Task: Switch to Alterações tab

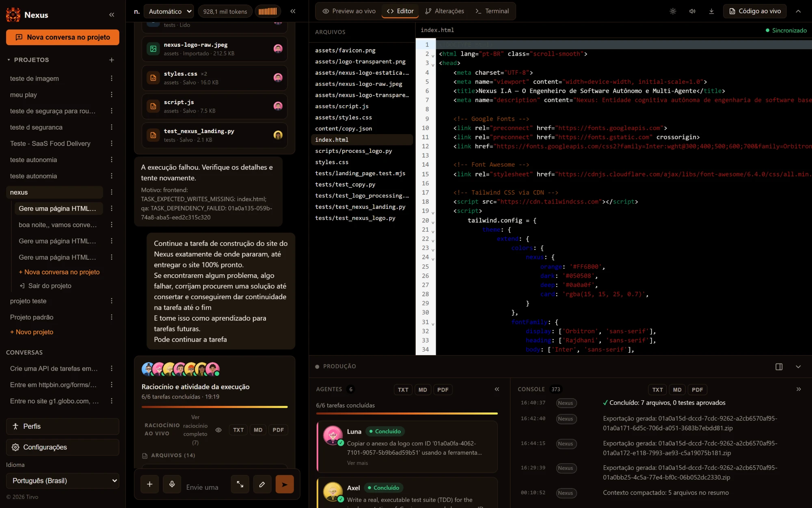Action: pyautogui.click(x=445, y=11)
